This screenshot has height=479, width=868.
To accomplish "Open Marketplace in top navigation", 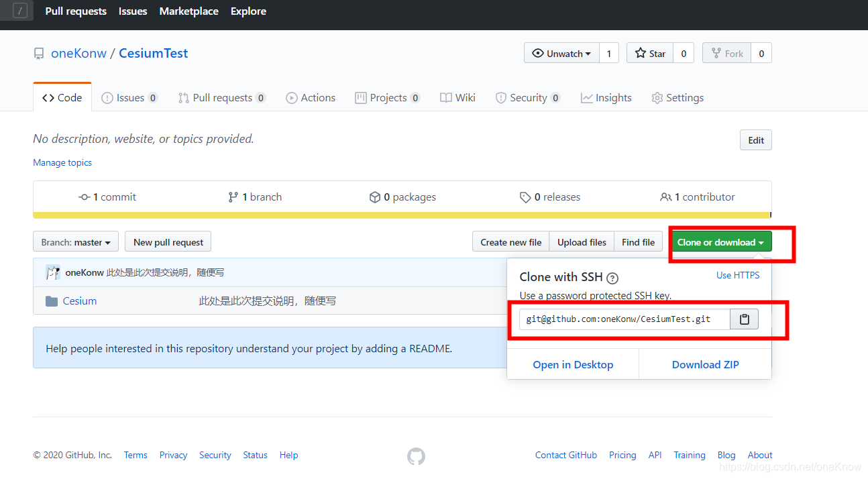I will 188,11.
